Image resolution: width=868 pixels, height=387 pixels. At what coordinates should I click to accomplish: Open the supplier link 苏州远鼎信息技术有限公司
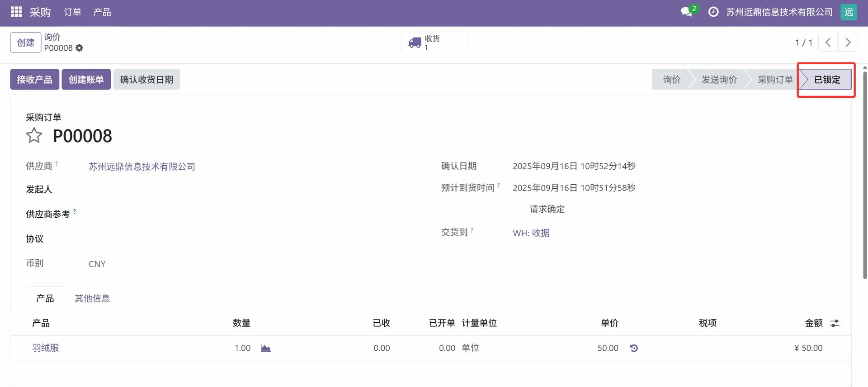point(142,167)
